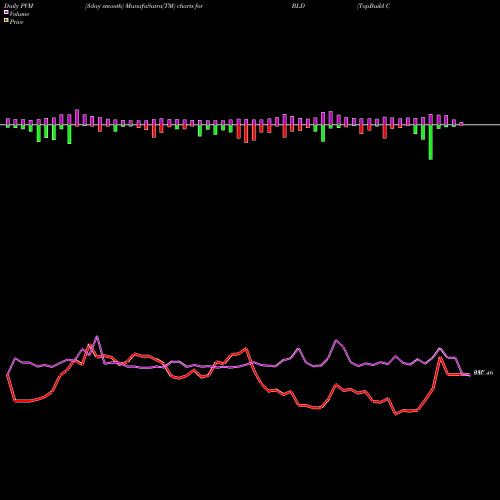Viewport: 500px width, 500px height.
Task: Click the BLD ticker symbol text
Action: [298, 6]
